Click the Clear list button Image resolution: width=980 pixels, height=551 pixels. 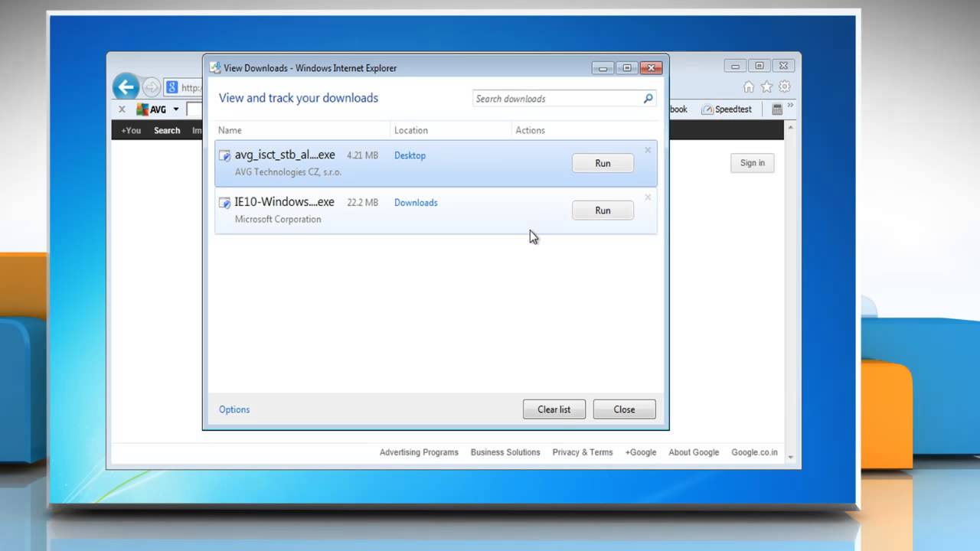554,409
